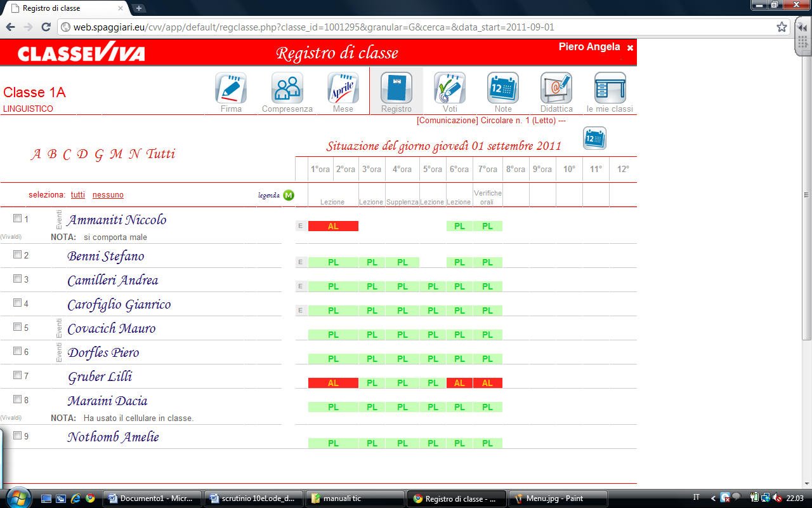
Task: Open a new browser tab
Action: click(x=139, y=8)
